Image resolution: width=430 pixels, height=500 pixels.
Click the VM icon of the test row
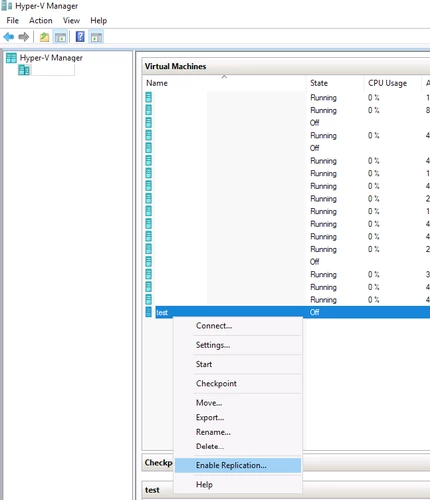149,312
